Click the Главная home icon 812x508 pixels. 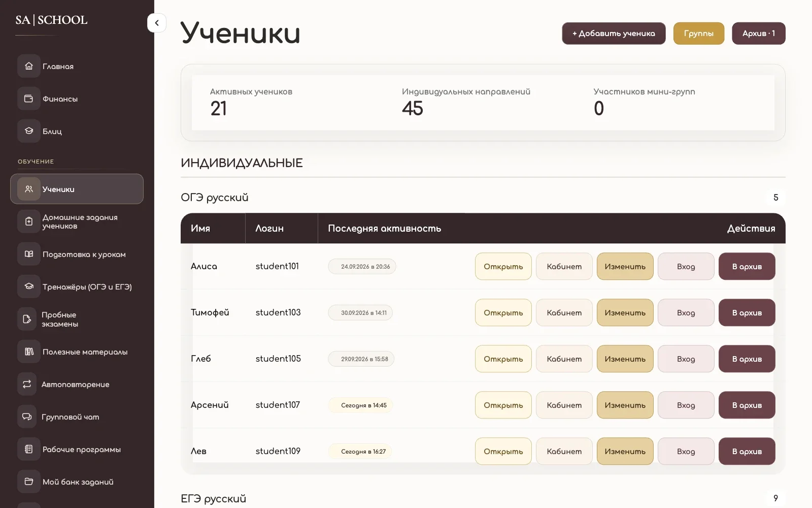(x=29, y=66)
